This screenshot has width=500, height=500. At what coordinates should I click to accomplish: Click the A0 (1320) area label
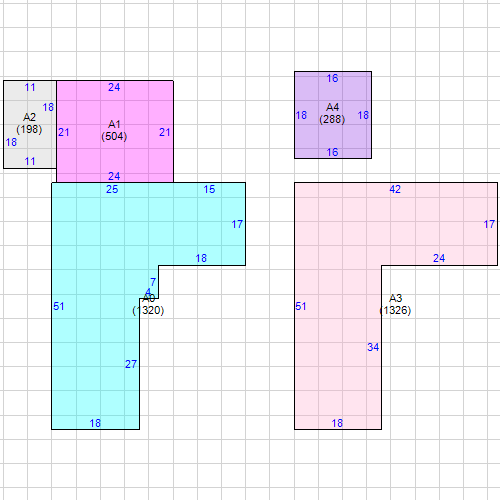click(148, 304)
